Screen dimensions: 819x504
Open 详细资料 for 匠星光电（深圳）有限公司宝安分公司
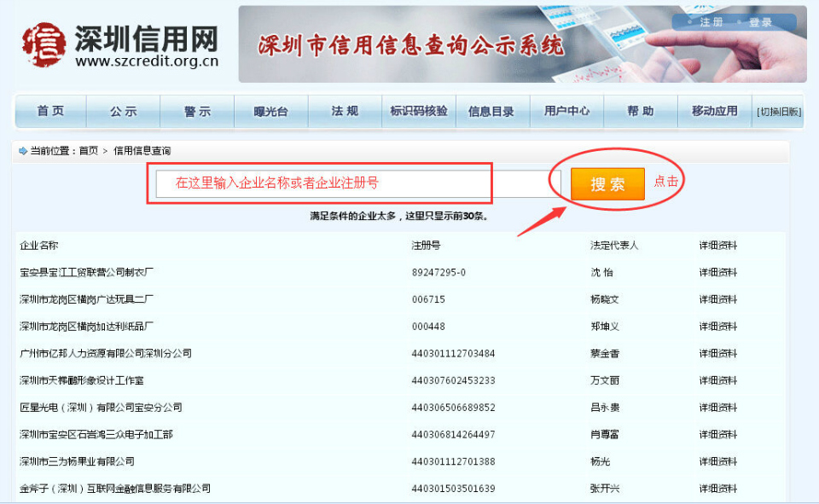(718, 408)
